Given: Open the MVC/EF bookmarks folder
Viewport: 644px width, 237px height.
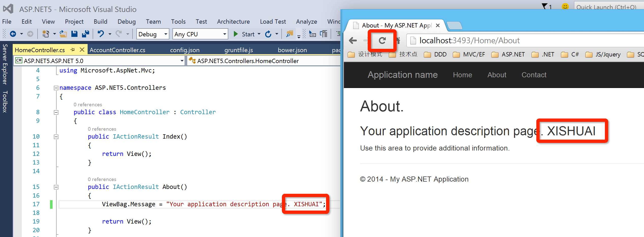Looking at the screenshot, I should click(x=469, y=54).
